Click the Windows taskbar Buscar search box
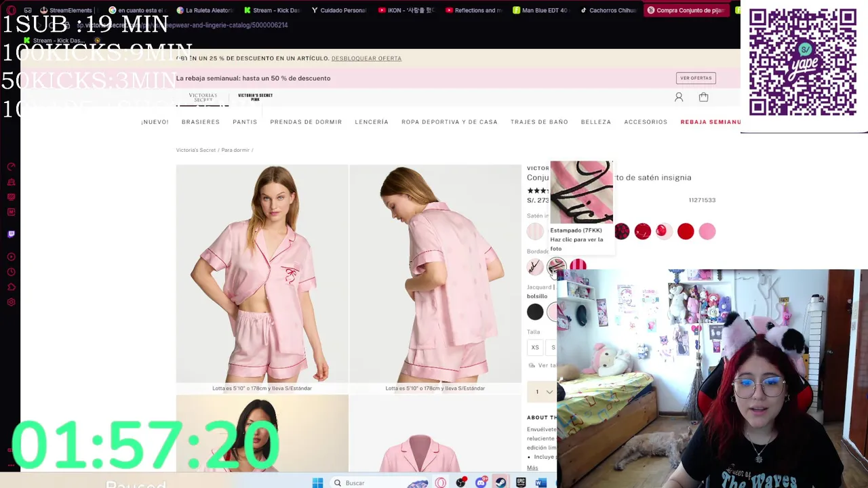The height and width of the screenshot is (488, 868). point(380,483)
